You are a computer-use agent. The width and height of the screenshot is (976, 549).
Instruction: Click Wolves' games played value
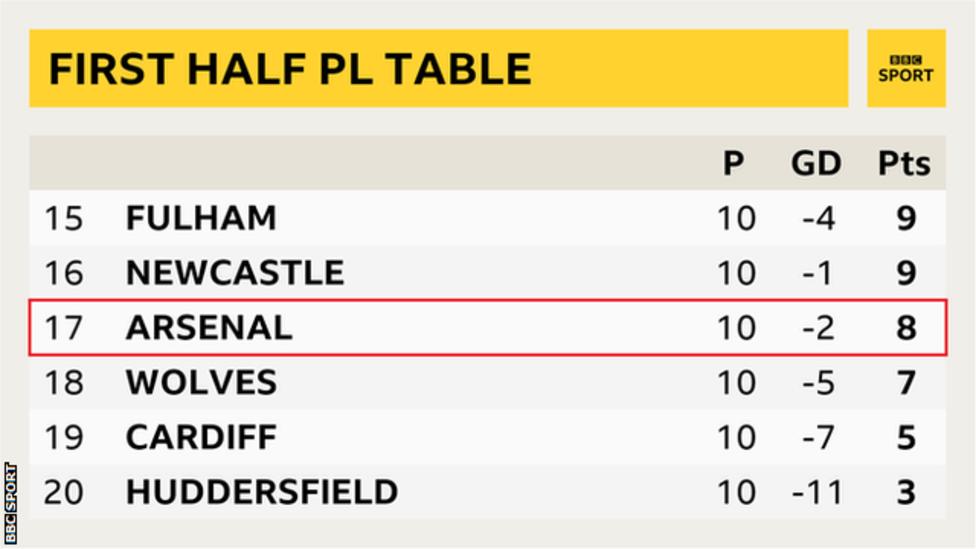click(736, 382)
